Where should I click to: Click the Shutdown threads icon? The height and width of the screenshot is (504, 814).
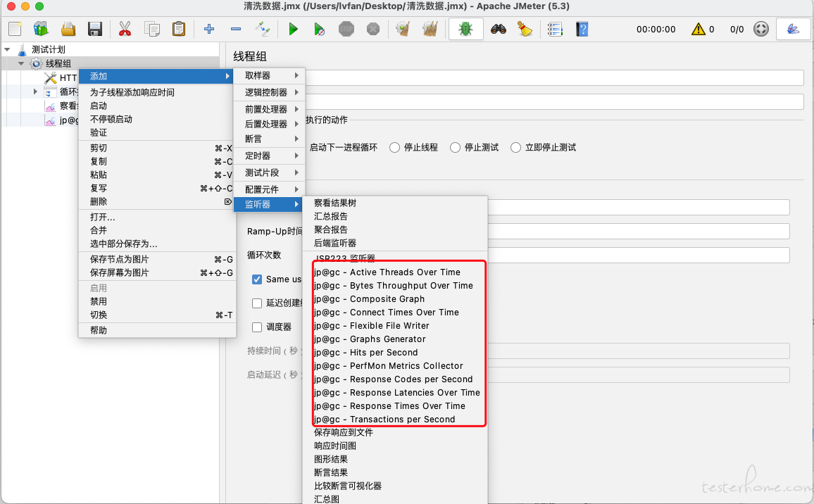[372, 29]
